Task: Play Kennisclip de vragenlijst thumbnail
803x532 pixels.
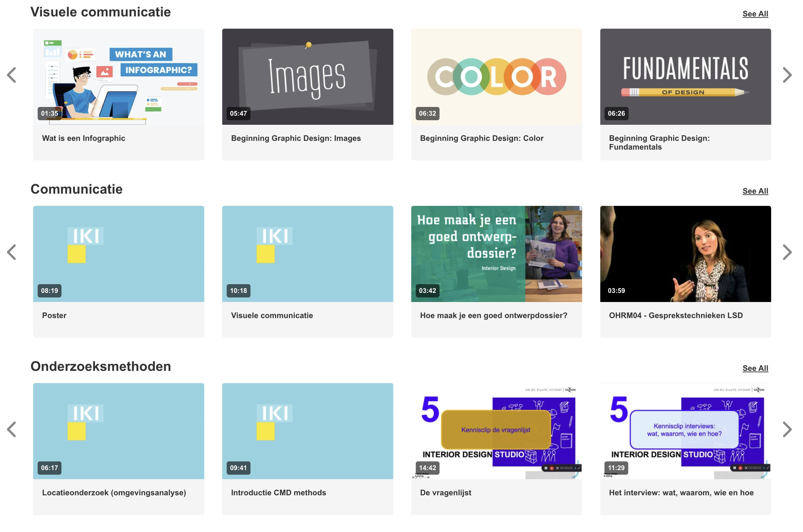Action: coord(497,431)
